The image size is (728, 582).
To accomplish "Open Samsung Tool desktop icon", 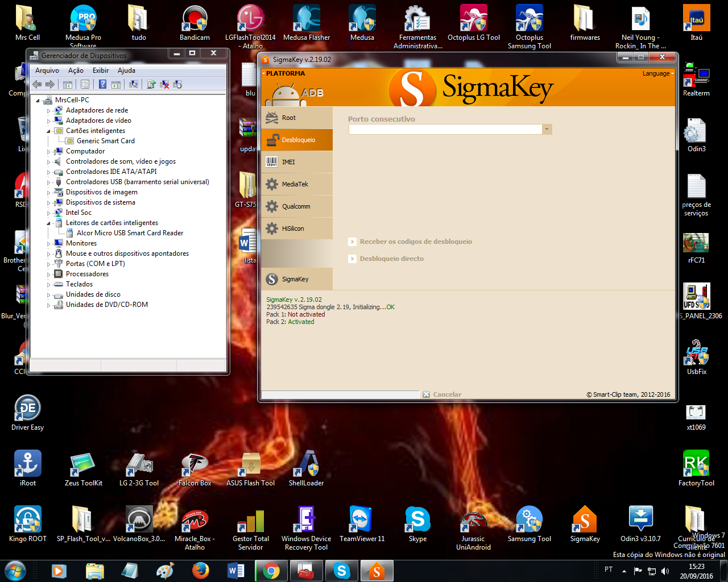I will [530, 524].
